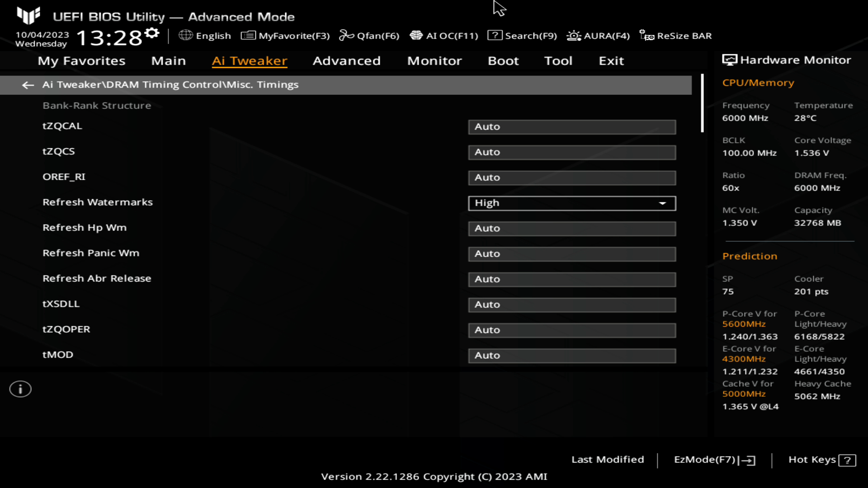Click the OREF_RI Auto field
868x488 pixels.
tap(572, 178)
